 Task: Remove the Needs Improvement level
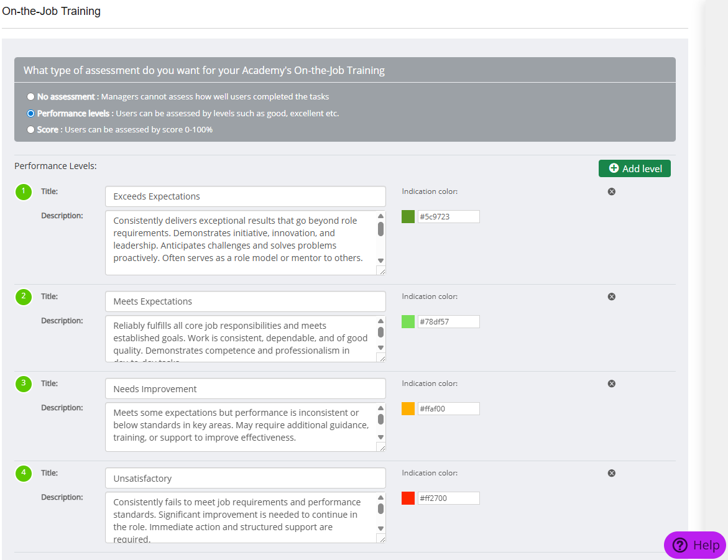pyautogui.click(x=611, y=383)
